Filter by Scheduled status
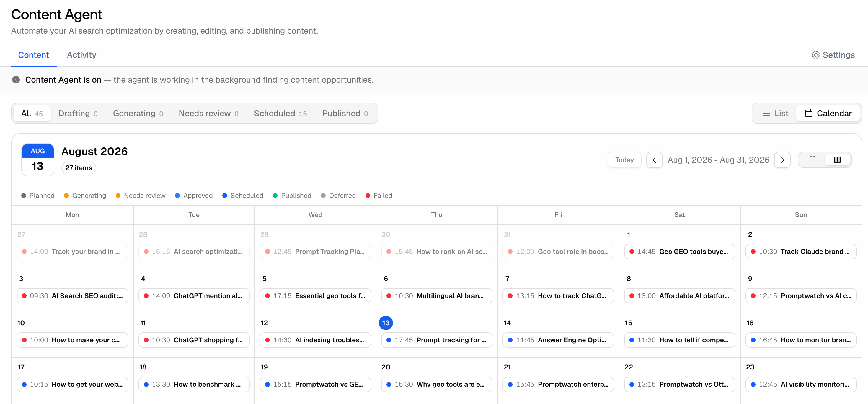The width and height of the screenshot is (868, 404). 280,114
